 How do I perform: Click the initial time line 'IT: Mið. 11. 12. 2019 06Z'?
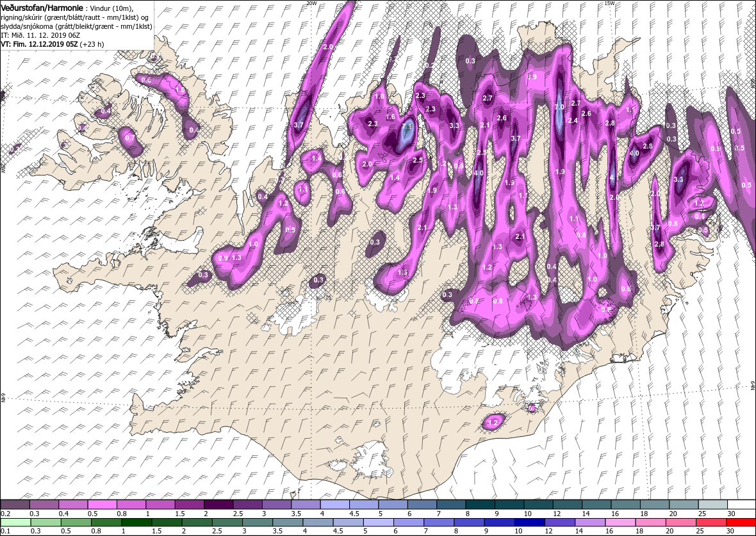(x=39, y=35)
